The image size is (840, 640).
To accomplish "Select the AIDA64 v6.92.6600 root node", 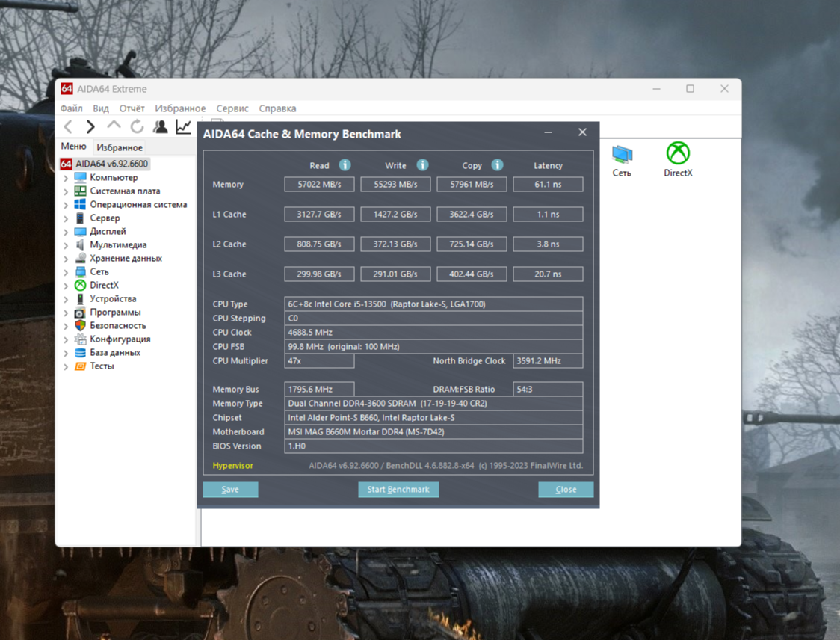I will [x=111, y=164].
